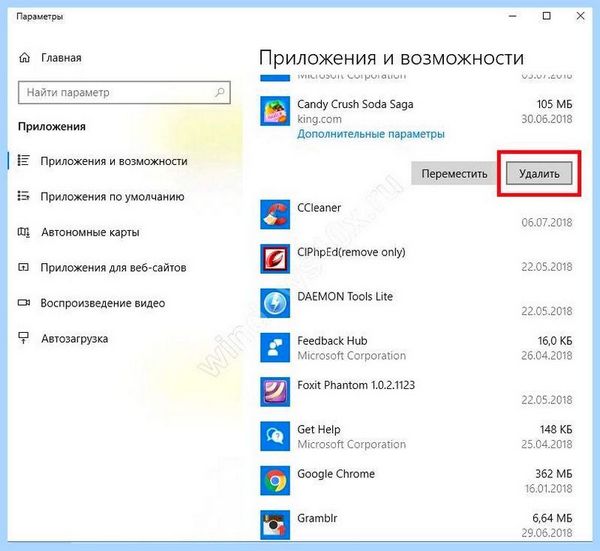Viewport: 600px width, 551px height.
Task: Click the 105 МБ size value
Action: [554, 104]
